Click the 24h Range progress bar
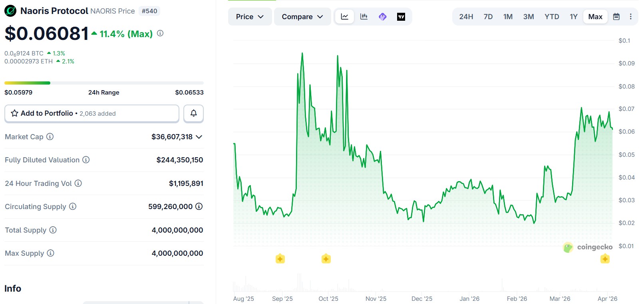644x304 pixels. (104, 83)
